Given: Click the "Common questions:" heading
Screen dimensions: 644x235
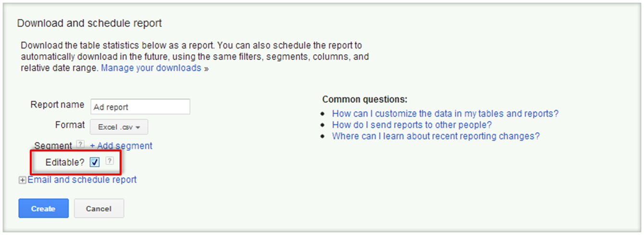Looking at the screenshot, I should pyautogui.click(x=365, y=99).
